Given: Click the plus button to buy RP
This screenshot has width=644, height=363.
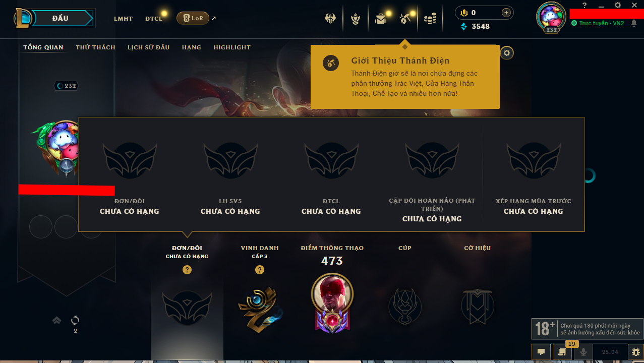Looking at the screenshot, I should coord(506,13).
